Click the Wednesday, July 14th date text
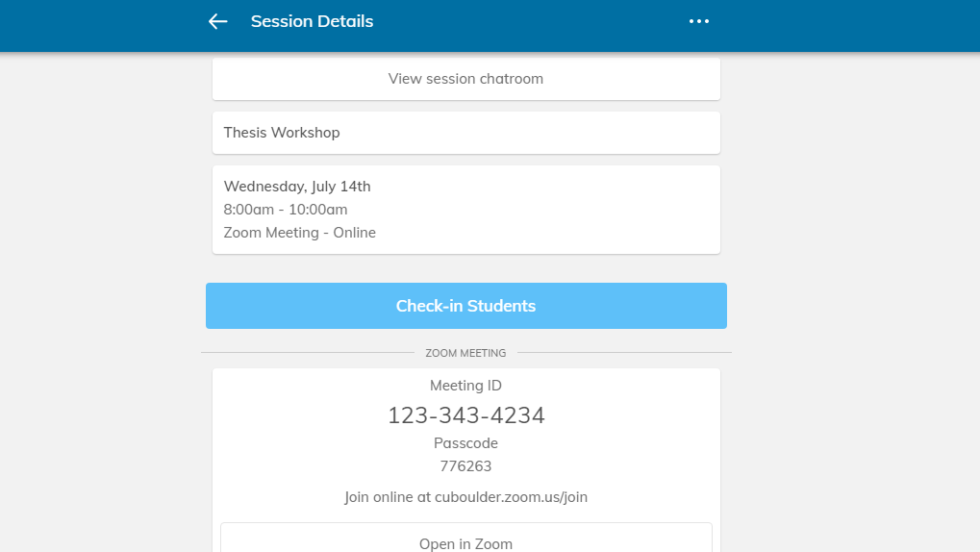 point(297,187)
